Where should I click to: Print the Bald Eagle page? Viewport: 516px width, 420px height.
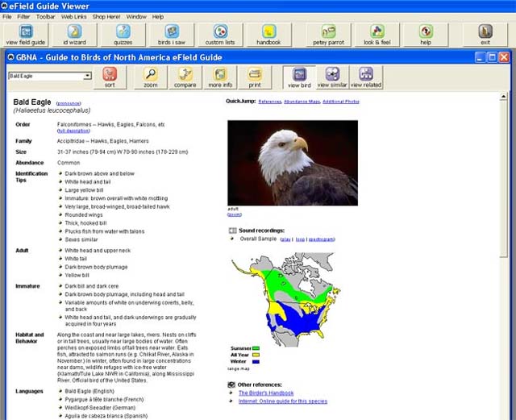point(255,77)
